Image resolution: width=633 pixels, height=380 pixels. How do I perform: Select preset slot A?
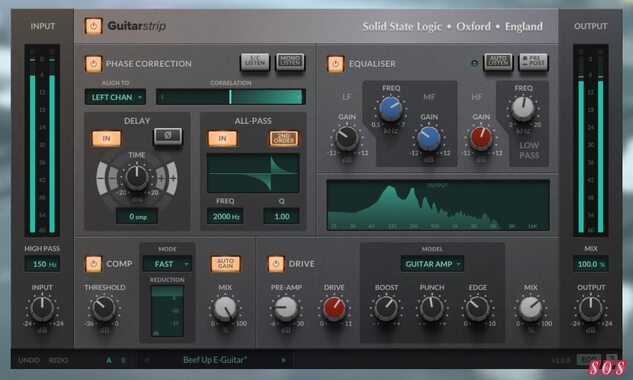click(109, 360)
